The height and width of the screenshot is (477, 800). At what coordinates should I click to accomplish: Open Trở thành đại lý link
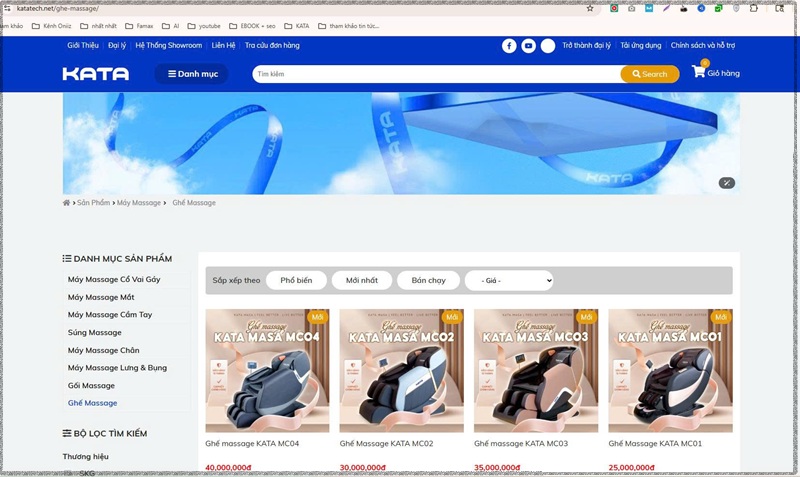click(x=586, y=45)
